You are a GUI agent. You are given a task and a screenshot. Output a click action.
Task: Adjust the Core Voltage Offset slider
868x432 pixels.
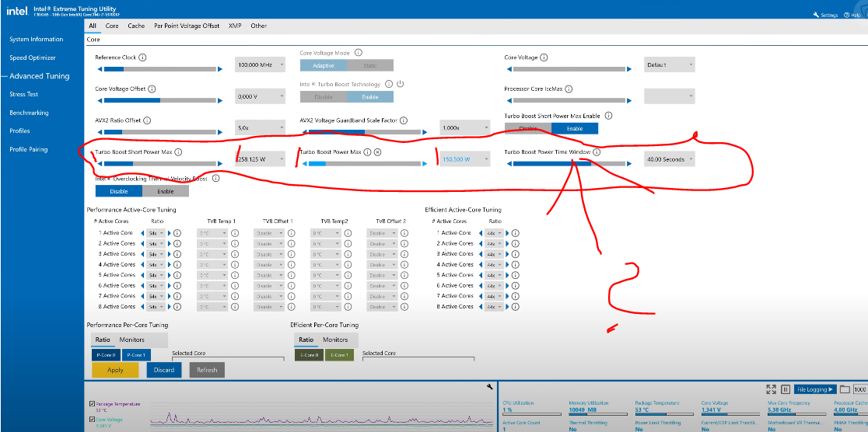(x=160, y=101)
